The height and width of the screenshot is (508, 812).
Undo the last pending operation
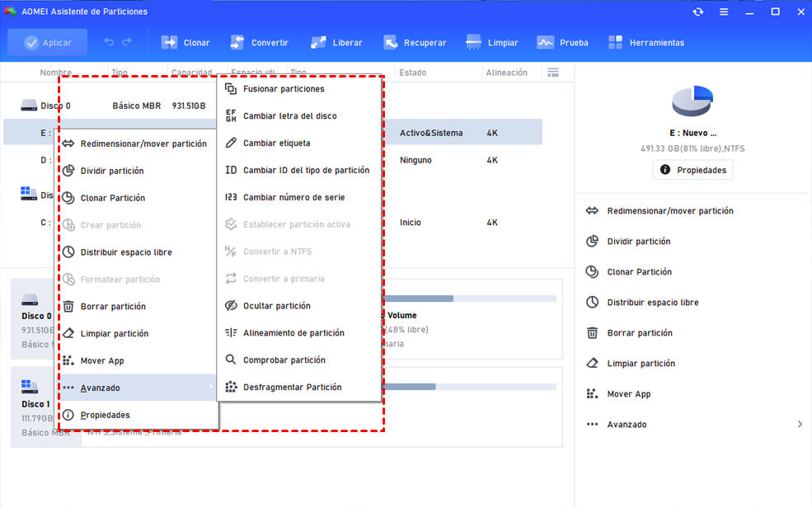pos(109,42)
